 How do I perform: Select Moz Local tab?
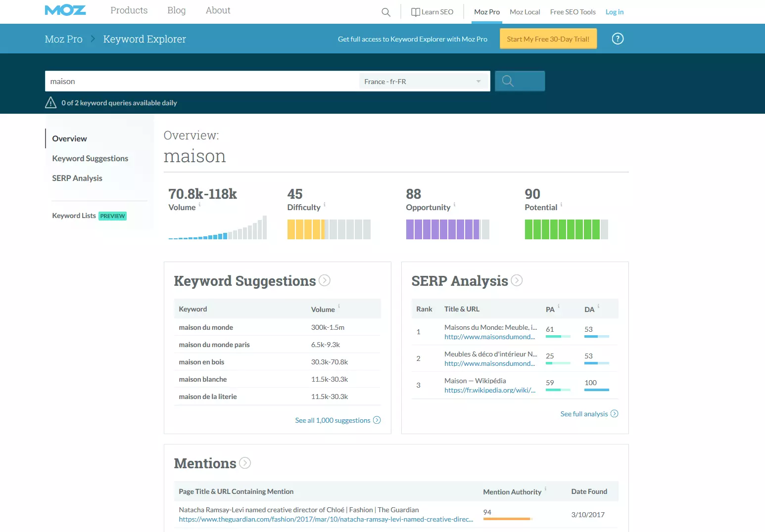click(525, 12)
